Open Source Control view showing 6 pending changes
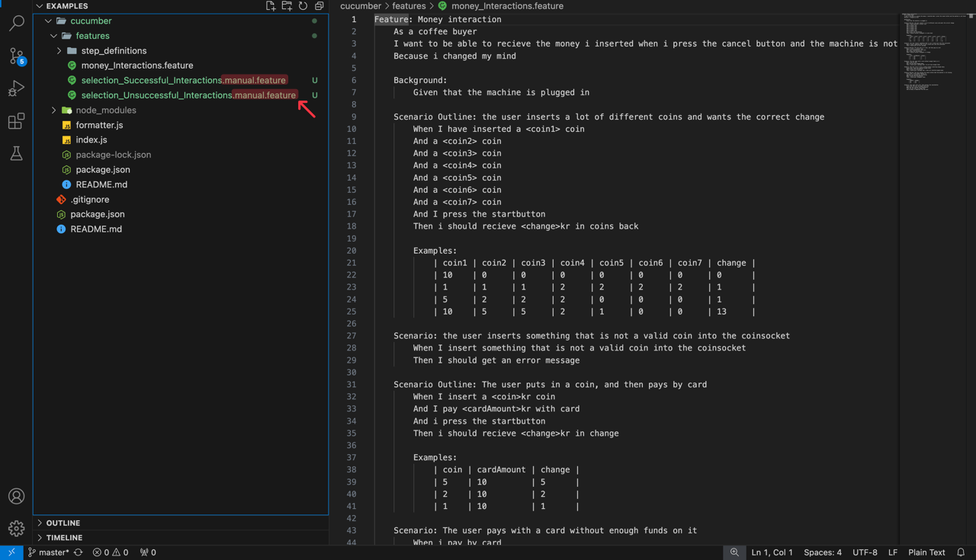 click(x=16, y=56)
